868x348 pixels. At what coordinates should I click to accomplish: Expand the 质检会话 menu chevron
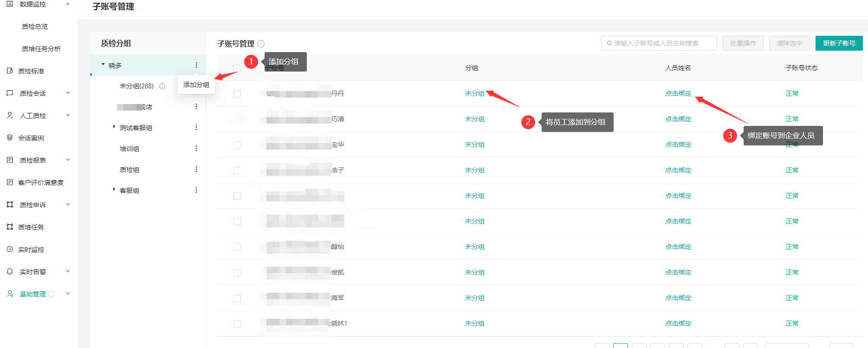pos(68,93)
